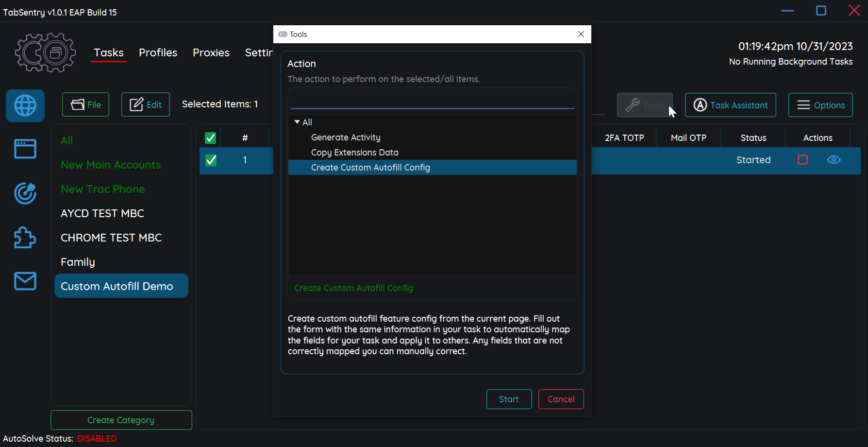This screenshot has height=447, width=868.
Task: View the started task with the eye toggle
Action: click(x=834, y=160)
